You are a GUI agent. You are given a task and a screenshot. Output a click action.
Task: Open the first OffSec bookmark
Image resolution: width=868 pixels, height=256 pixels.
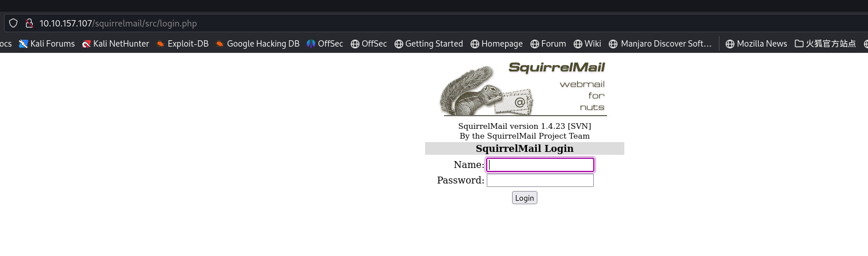(325, 44)
